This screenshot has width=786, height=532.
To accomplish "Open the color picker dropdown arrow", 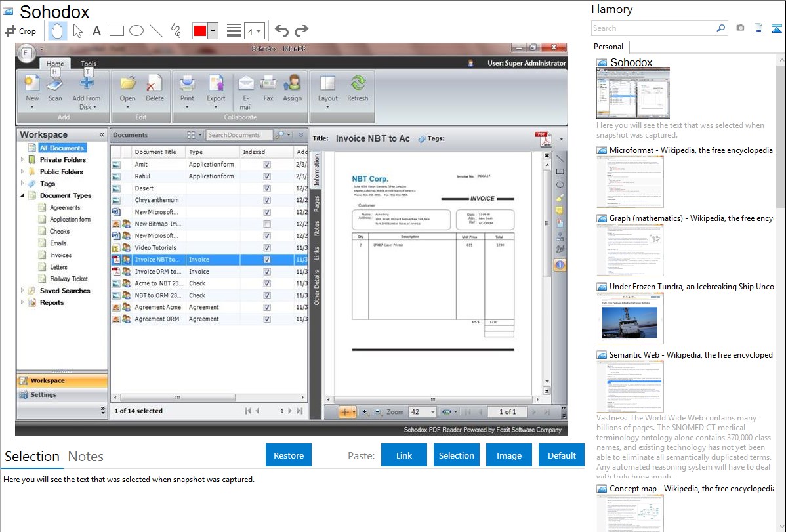I will click(213, 31).
